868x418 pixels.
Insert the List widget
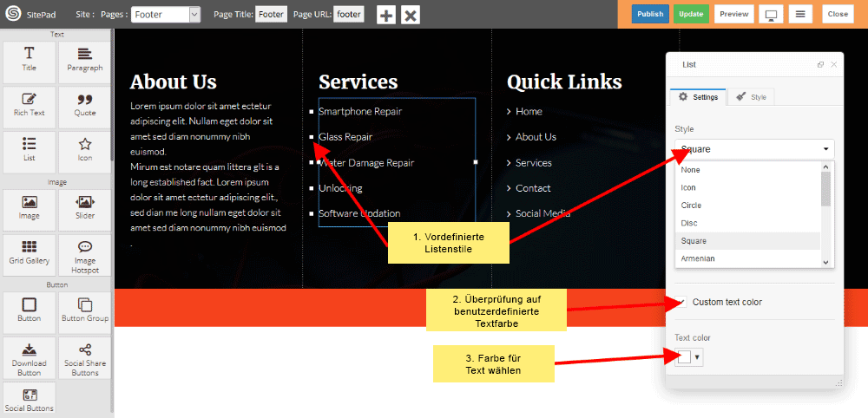pyautogui.click(x=30, y=152)
